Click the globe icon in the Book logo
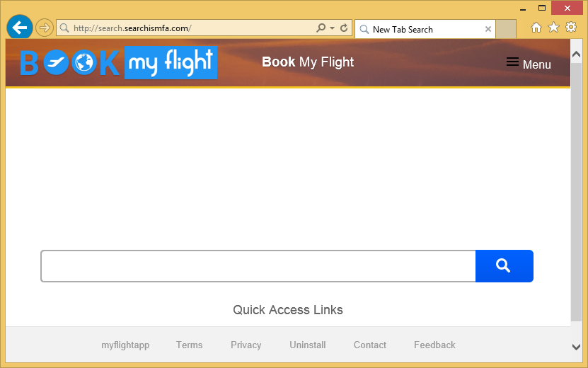This screenshot has height=368, width=588. 84,62
